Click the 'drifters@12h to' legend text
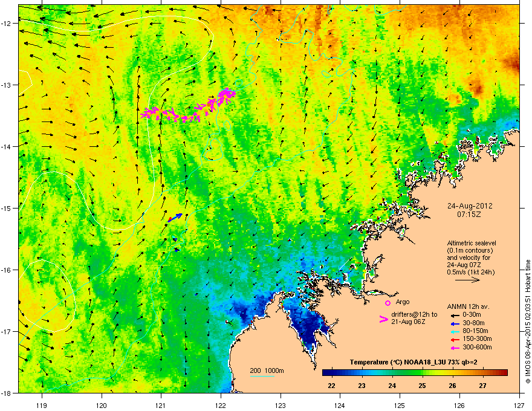This screenshot has height=411, width=532. (414, 314)
